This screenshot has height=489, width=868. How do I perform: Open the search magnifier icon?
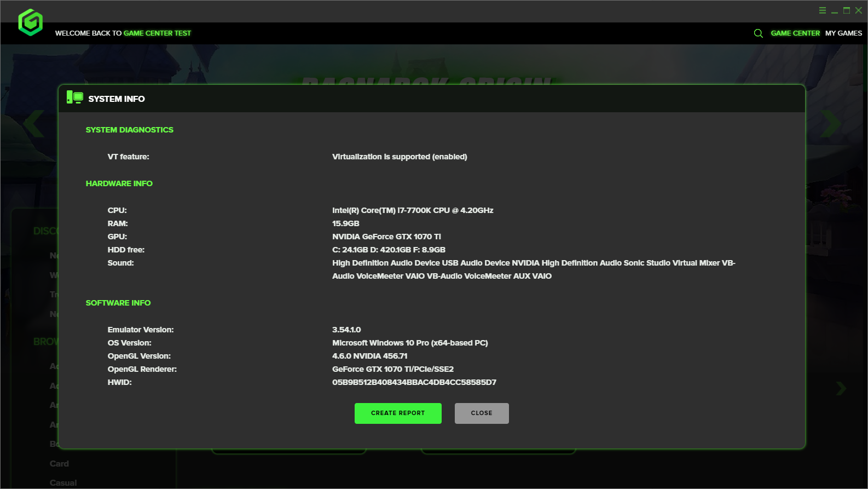pyautogui.click(x=758, y=33)
